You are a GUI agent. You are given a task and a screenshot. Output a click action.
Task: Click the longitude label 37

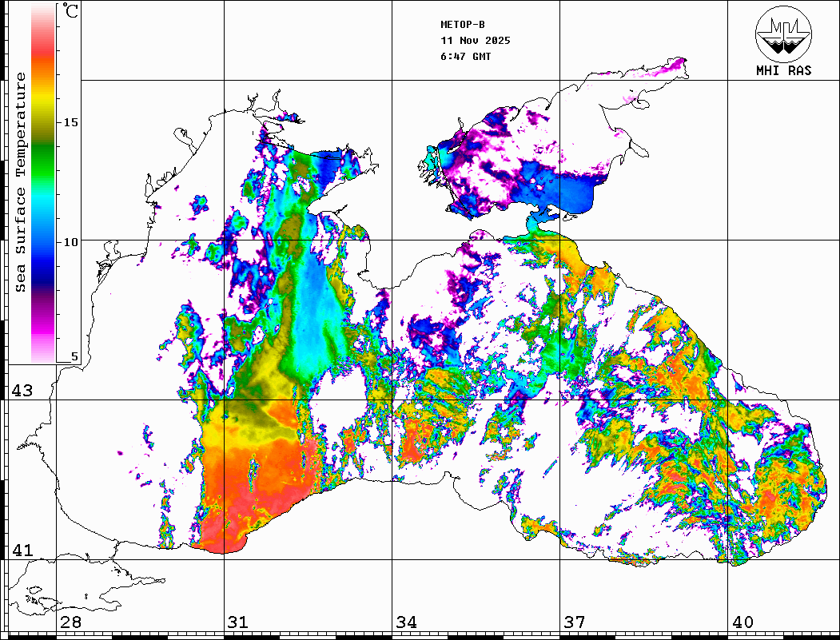574,622
